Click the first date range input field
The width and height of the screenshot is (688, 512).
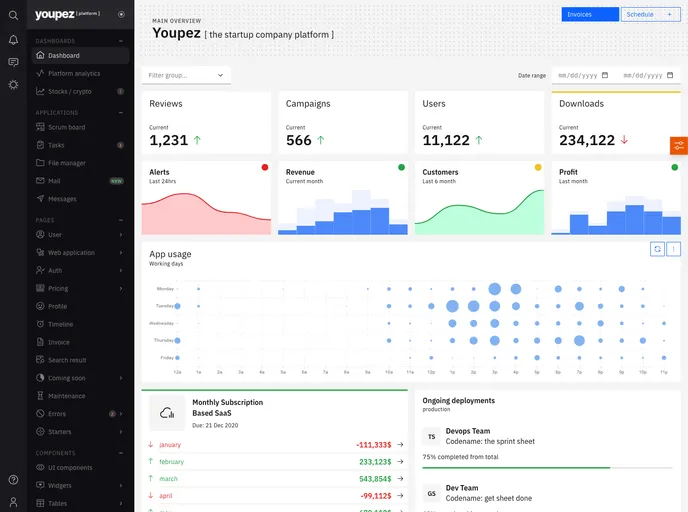[580, 75]
